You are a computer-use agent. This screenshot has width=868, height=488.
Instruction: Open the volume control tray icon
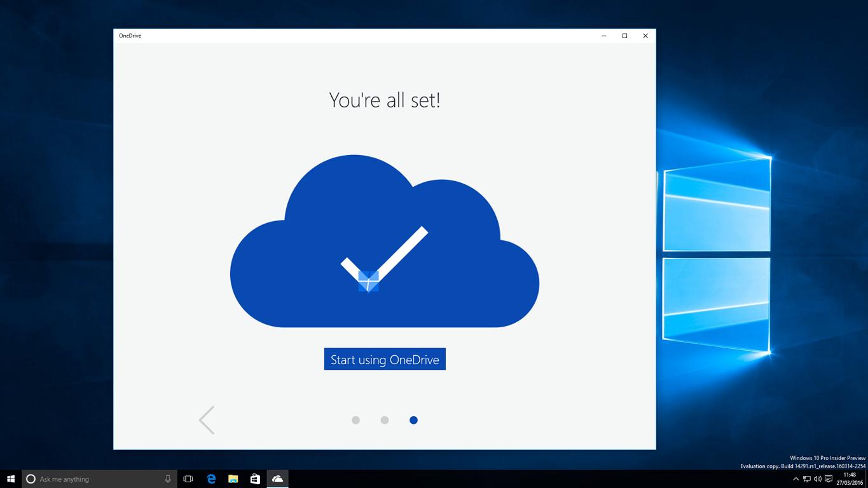tap(817, 479)
